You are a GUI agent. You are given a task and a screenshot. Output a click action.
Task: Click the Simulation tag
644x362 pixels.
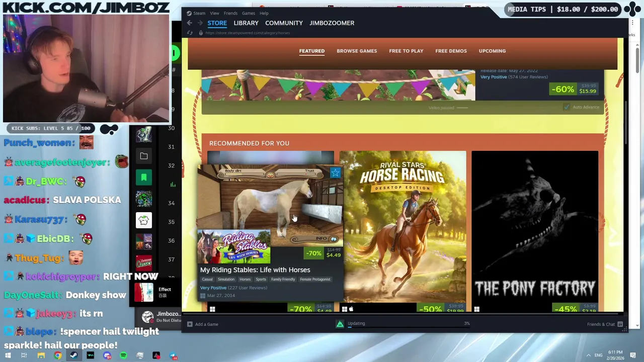(226, 280)
